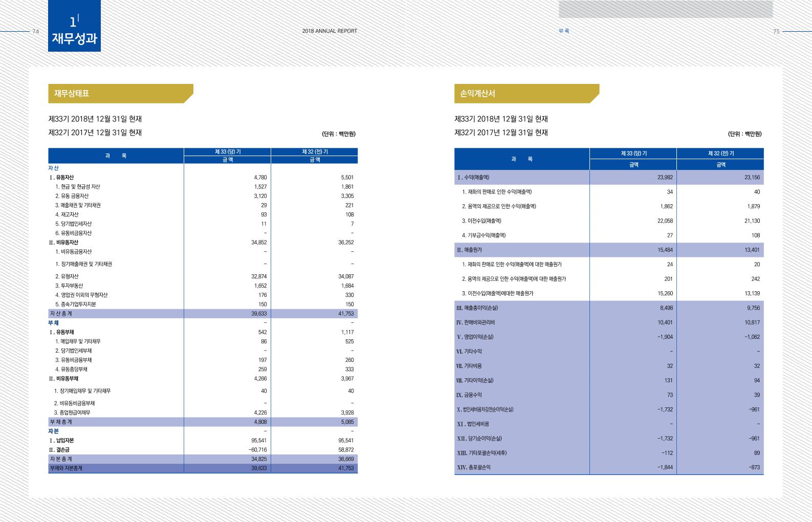Click the 'Ⅱ. 매출원가' row label

pyautogui.click(x=469, y=250)
